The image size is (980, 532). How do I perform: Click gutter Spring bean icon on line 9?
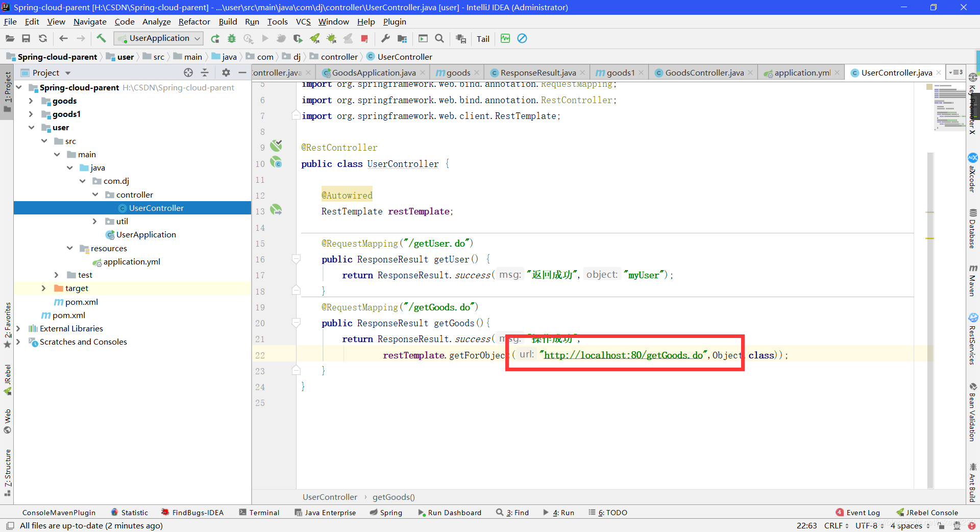276,146
